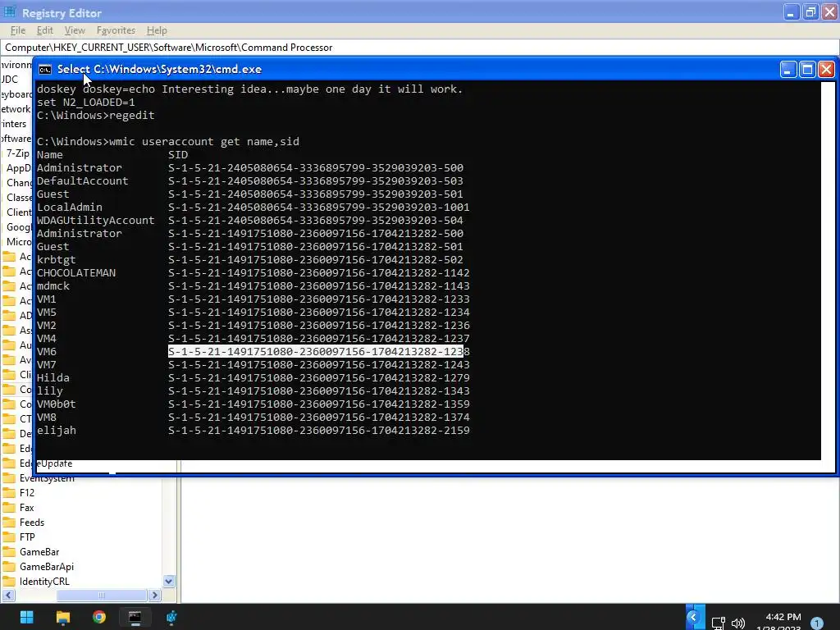
Task: Open File Explorer from the taskbar
Action: (62, 617)
